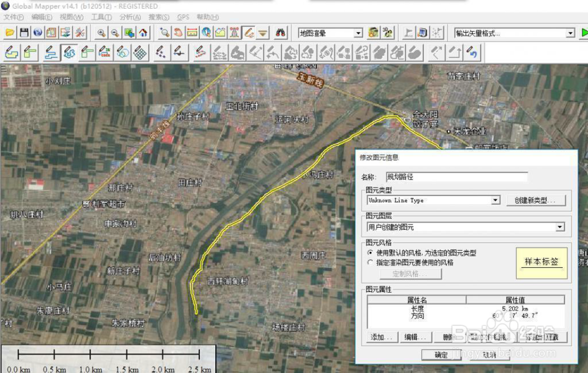This screenshot has width=588, height=373.
Task: Open the Unknown Line Type dropdown
Action: click(496, 200)
